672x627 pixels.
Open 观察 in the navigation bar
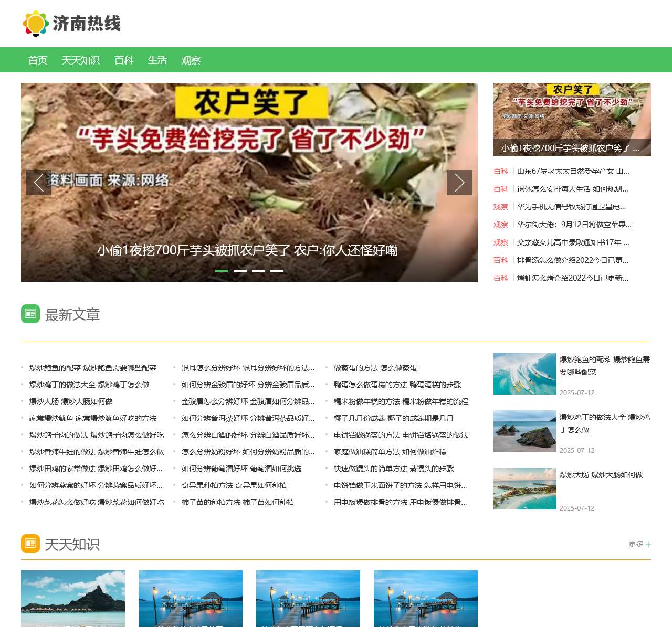point(191,60)
